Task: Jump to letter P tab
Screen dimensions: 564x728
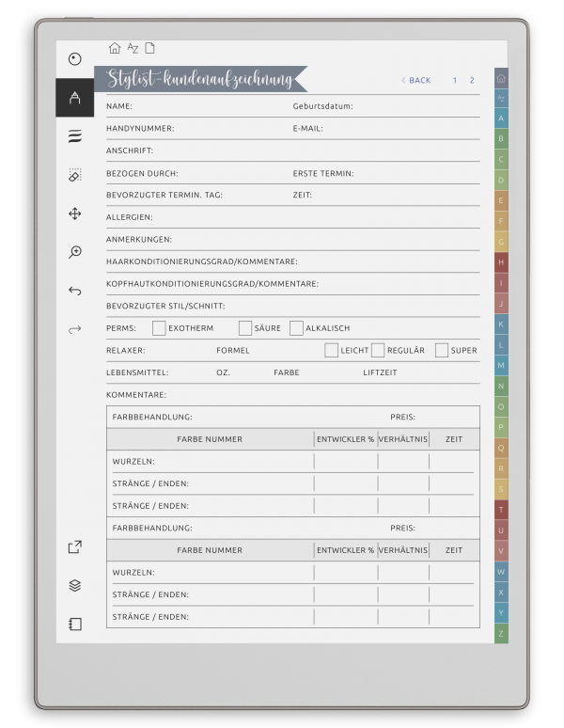Action: coord(501,427)
